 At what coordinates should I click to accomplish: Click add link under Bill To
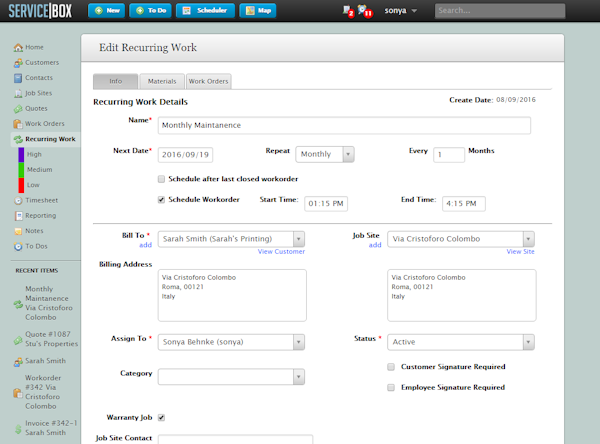pyautogui.click(x=145, y=245)
